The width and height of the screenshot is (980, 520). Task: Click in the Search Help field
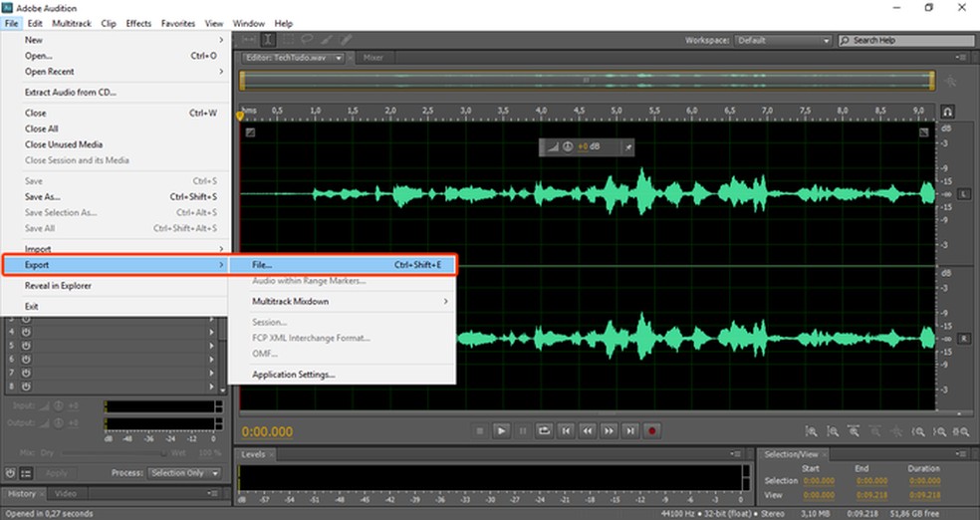click(x=906, y=41)
